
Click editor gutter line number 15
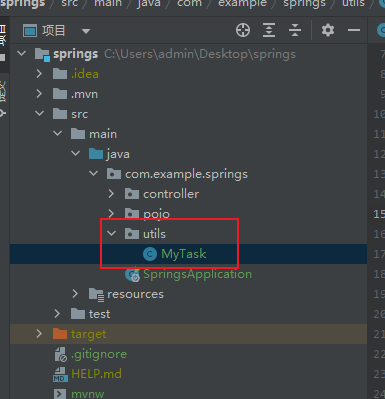(379, 214)
